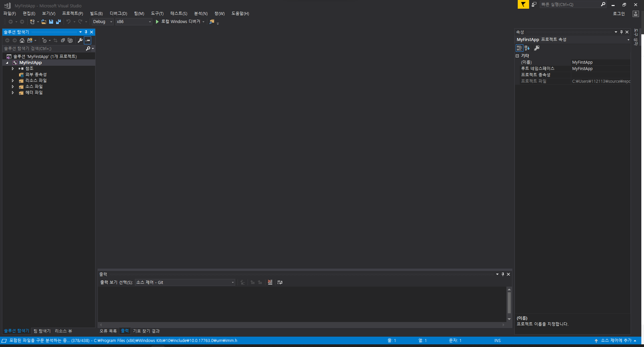This screenshot has height=347, width=644.
Task: Click the Pending Changes Filter clock icon
Action: (44, 40)
